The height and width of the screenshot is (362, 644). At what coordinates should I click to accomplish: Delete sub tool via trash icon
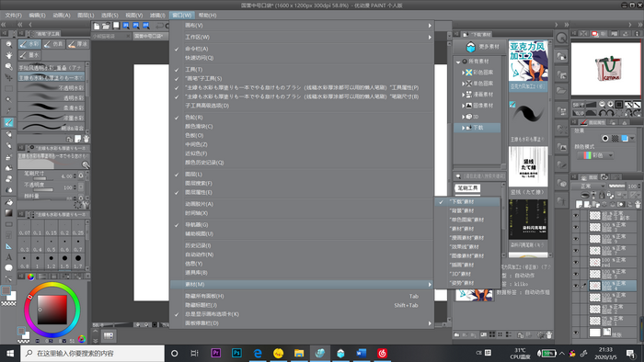point(86,139)
